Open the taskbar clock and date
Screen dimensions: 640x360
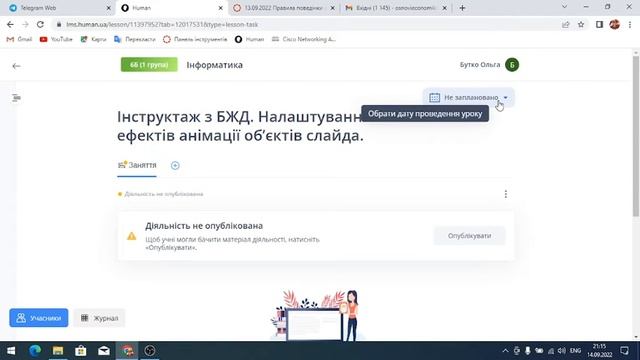click(x=599, y=351)
